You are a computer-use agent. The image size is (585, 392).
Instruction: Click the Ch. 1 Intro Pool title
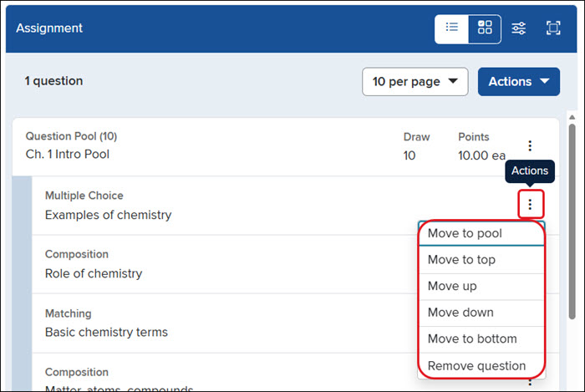tap(68, 155)
